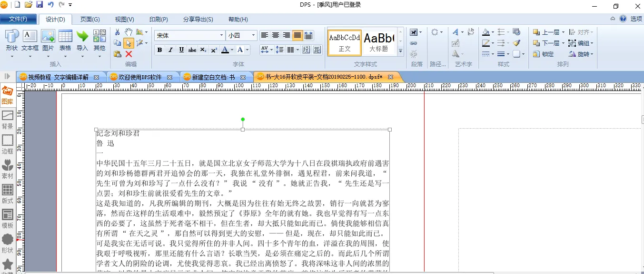Click the red X delete icon
644x274 pixels.
pos(129,54)
